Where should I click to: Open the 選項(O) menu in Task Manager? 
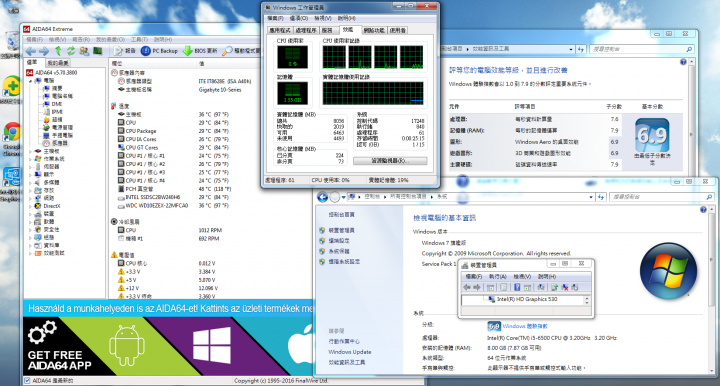(x=299, y=18)
